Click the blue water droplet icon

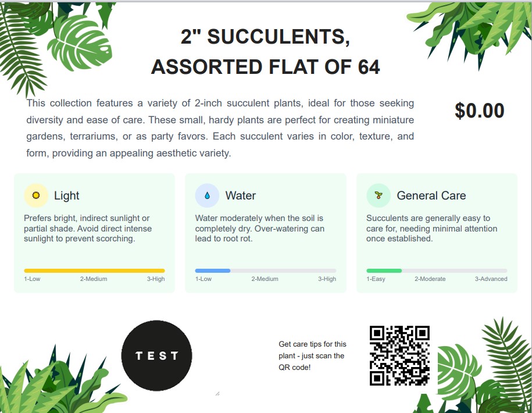(207, 195)
